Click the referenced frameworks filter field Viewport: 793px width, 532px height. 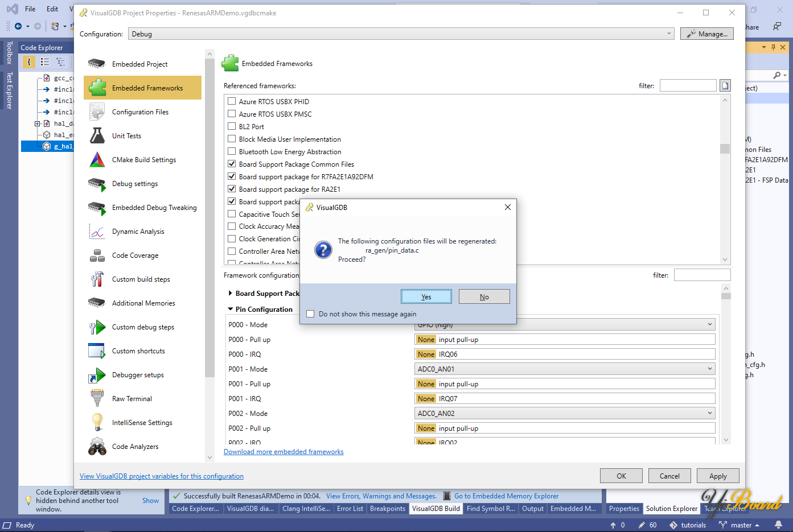688,86
